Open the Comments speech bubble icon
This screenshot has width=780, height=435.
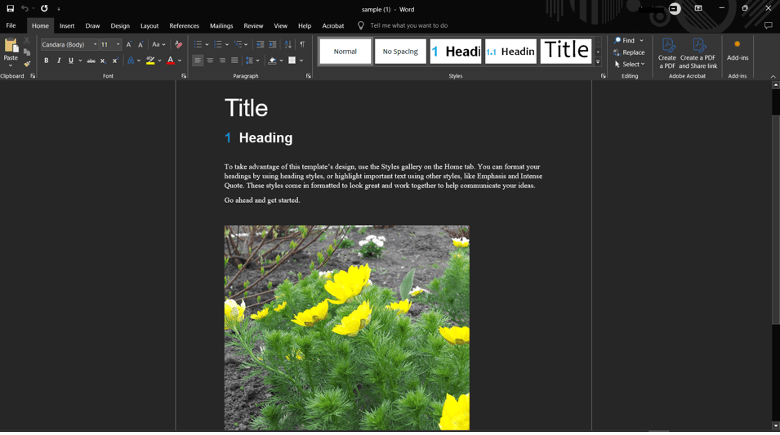768,25
